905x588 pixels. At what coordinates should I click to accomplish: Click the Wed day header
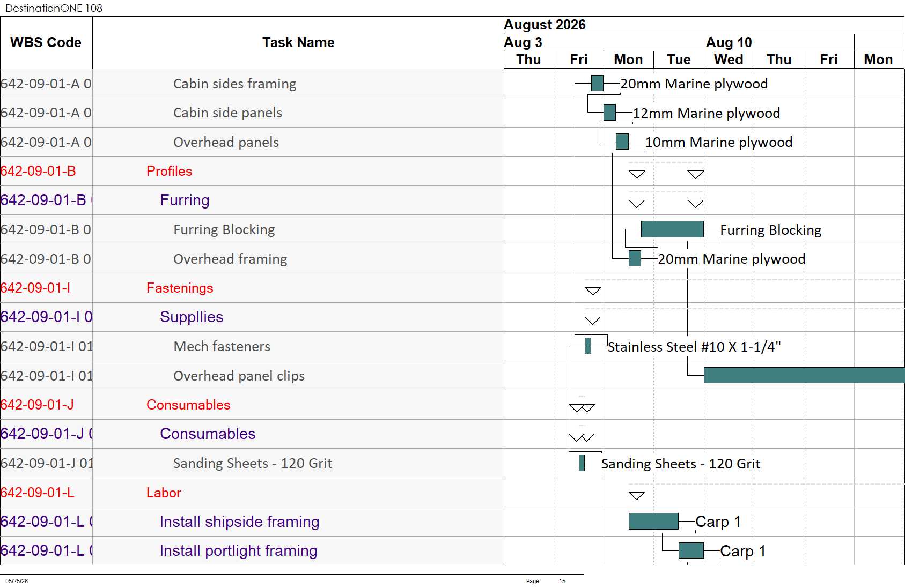coord(729,59)
